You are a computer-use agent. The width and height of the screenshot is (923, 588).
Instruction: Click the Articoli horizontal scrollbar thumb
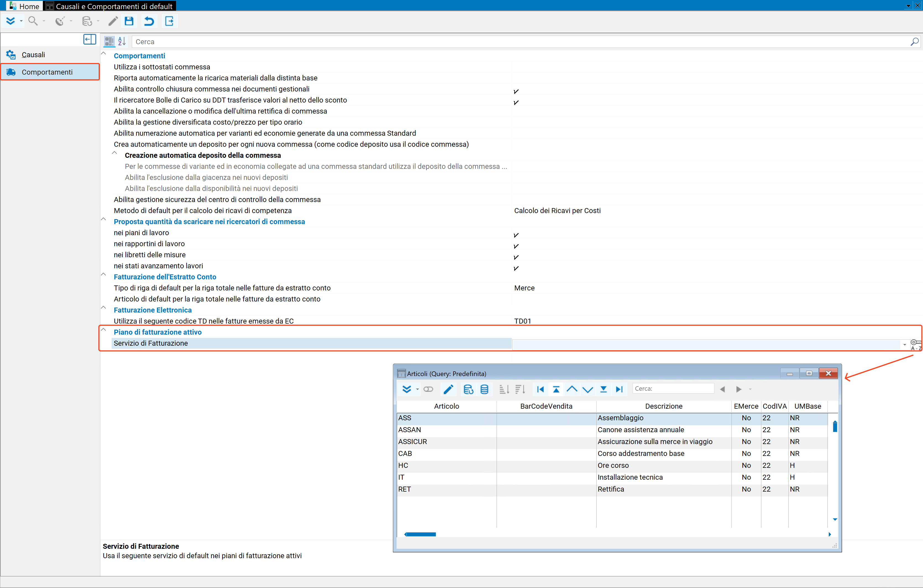421,534
